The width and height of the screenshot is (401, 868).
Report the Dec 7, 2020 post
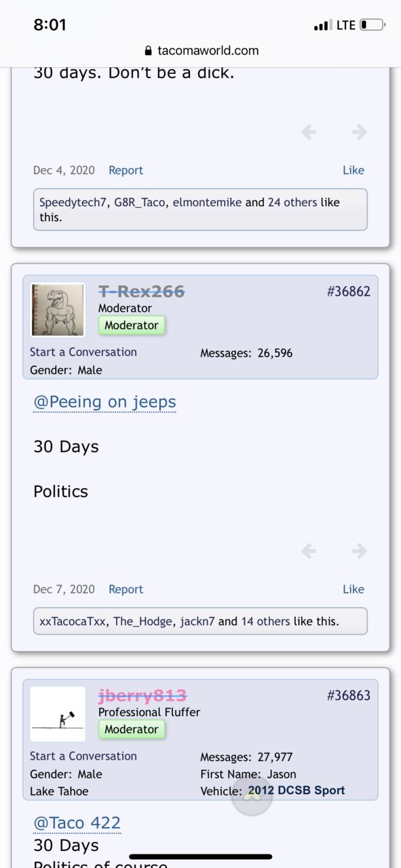tap(126, 589)
